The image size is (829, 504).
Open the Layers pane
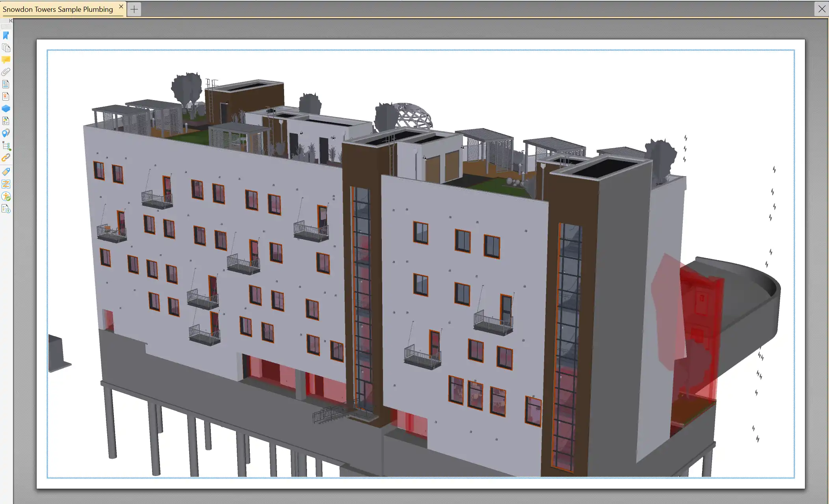point(6,109)
